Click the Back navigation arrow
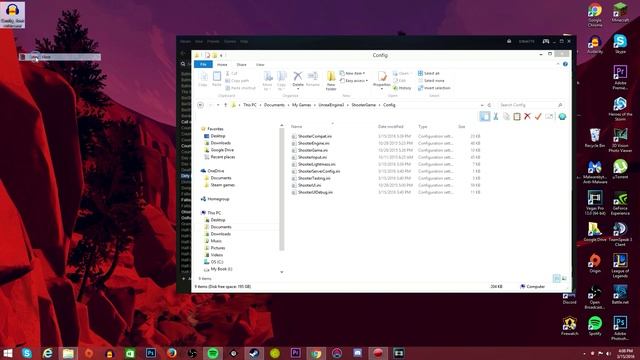The width and height of the screenshot is (640, 360). [x=200, y=105]
